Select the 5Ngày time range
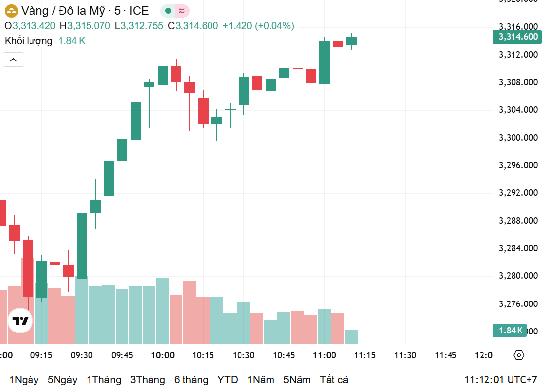The width and height of the screenshot is (543, 392). click(x=62, y=380)
